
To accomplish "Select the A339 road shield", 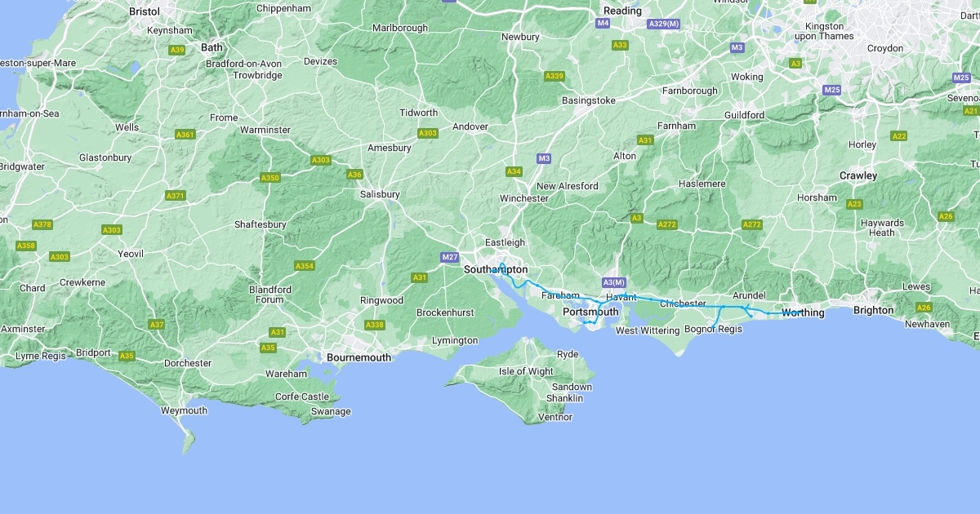I will coord(555,76).
